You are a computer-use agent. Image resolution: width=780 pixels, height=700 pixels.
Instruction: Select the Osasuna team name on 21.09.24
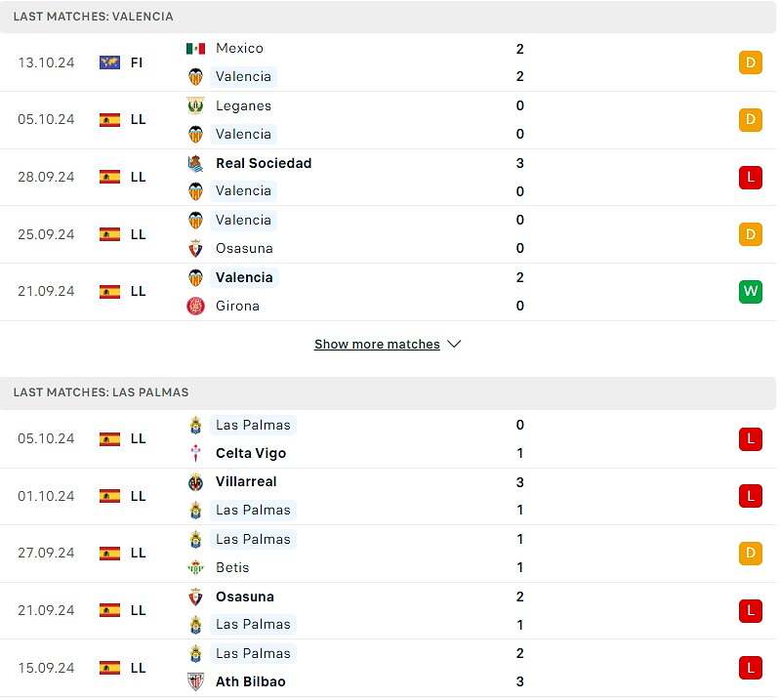pos(244,597)
